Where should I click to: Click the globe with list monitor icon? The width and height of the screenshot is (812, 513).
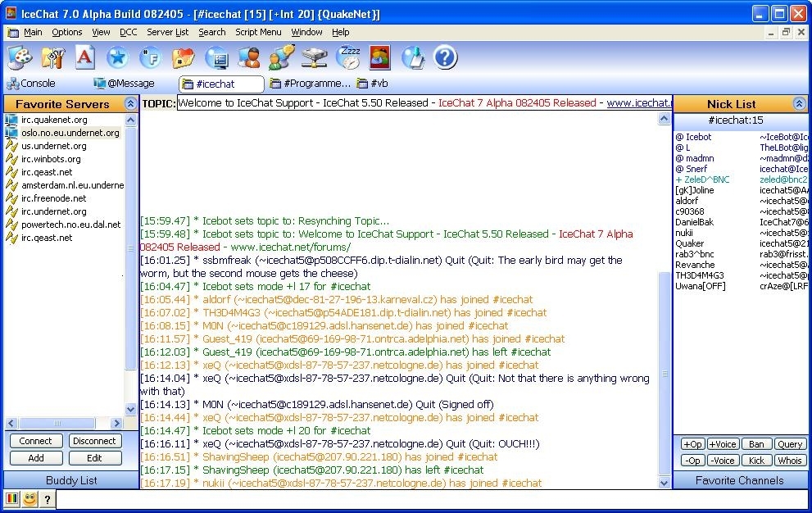(216, 58)
